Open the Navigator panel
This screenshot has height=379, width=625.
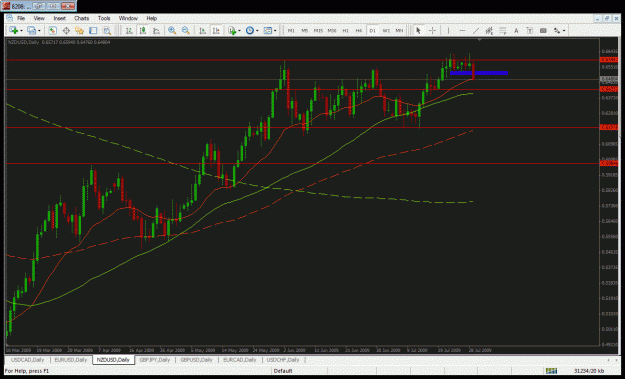click(x=79, y=31)
